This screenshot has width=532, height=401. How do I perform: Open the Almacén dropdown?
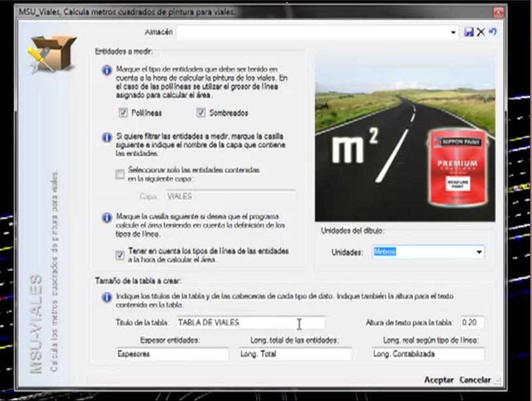click(x=453, y=33)
